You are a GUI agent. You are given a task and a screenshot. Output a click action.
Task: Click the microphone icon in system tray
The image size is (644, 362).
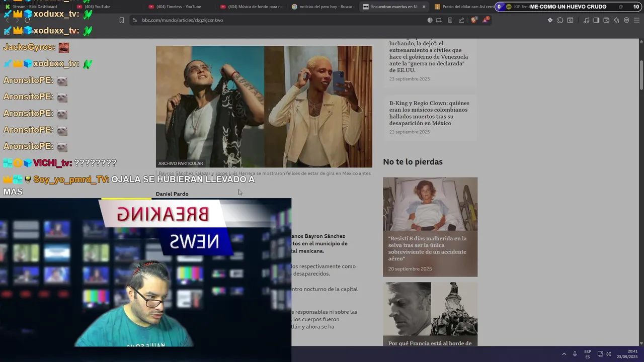575,354
